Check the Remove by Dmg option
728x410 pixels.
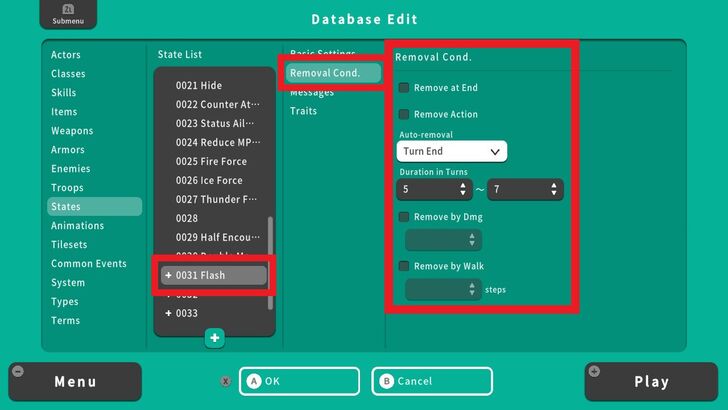pos(404,216)
